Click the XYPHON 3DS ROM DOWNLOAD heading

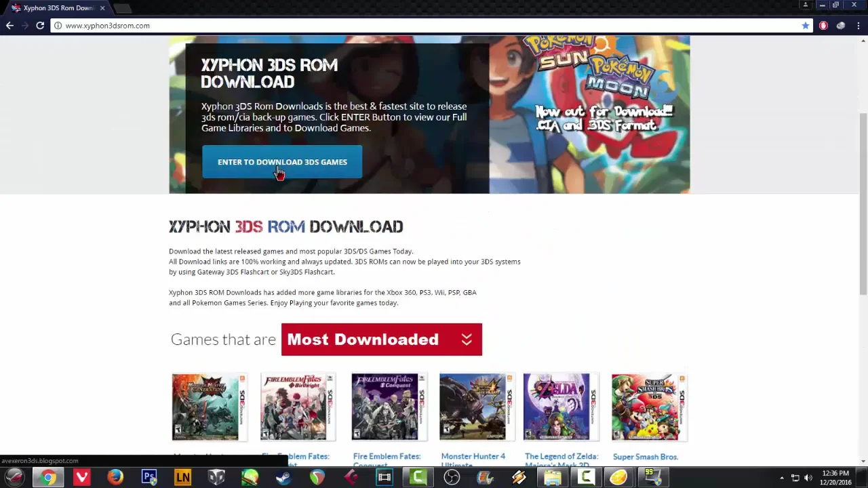[285, 226]
